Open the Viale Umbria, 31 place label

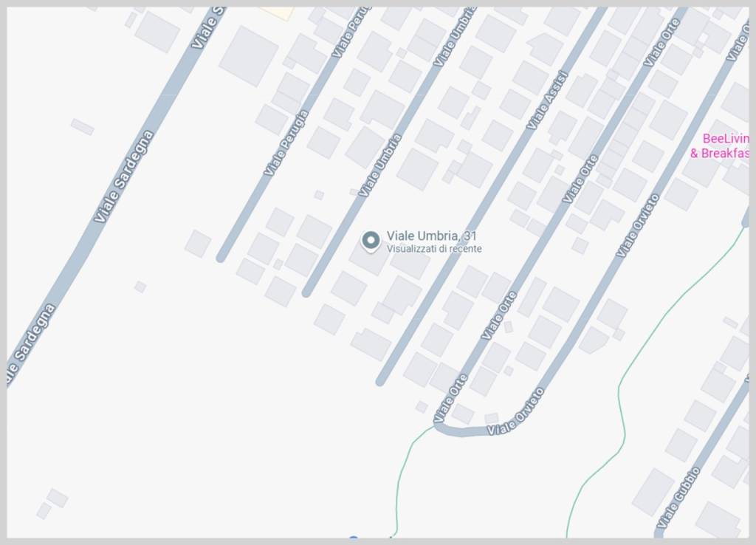pos(431,236)
